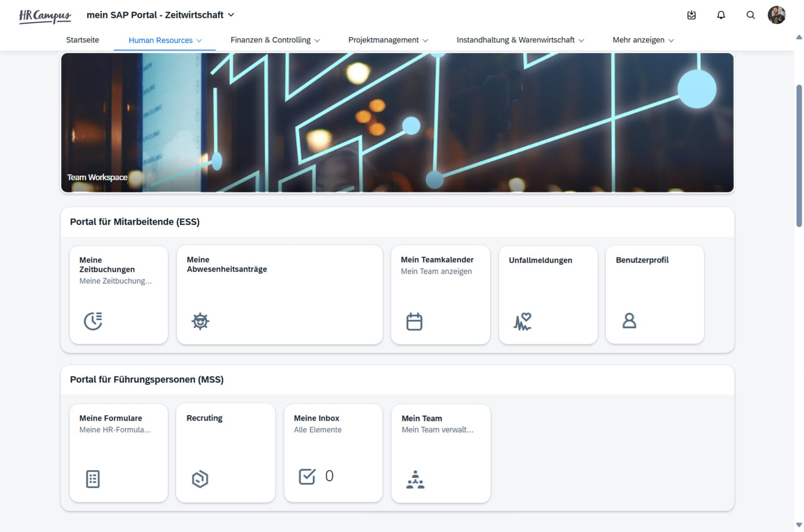804x532 pixels.
Task: Open the notifications bell
Action: pyautogui.click(x=721, y=15)
